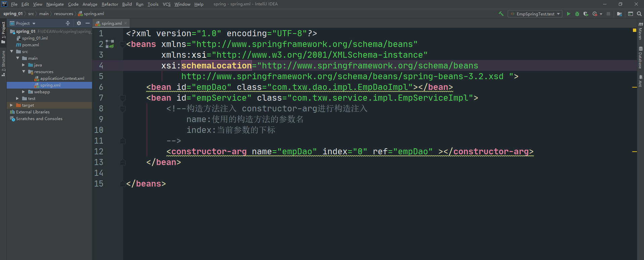644x260 pixels.
Task: Open the Project Structure icon
Action: [x=619, y=14]
